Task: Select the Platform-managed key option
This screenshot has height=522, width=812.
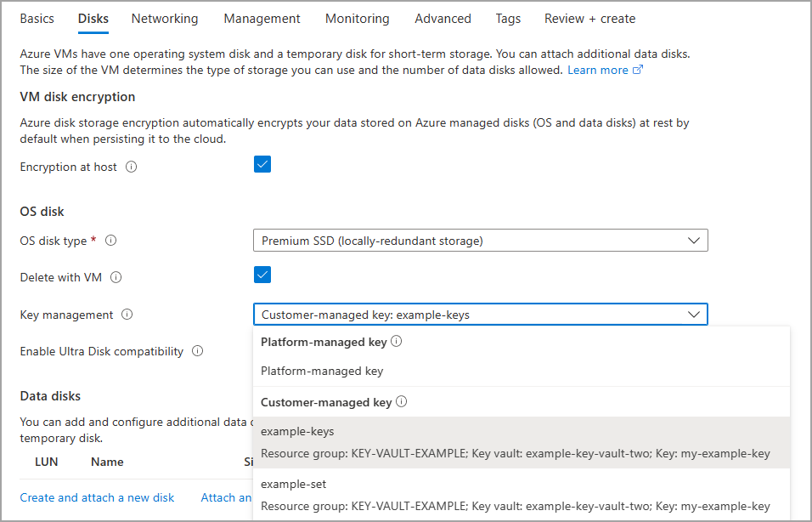Action: tap(322, 371)
